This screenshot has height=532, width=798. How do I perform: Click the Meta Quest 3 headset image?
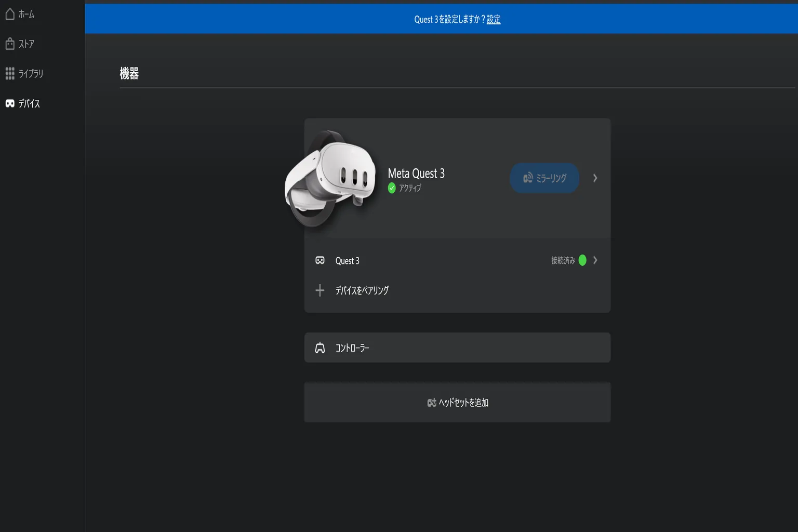point(330,178)
